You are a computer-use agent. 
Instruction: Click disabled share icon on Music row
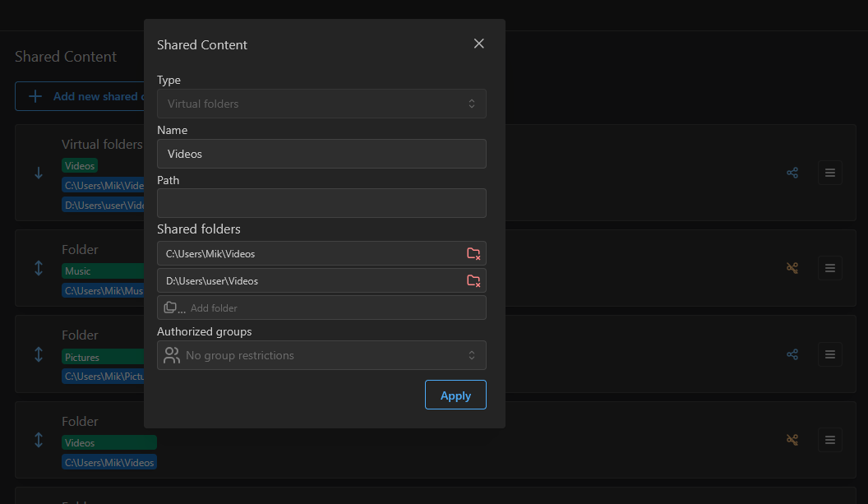pos(792,268)
